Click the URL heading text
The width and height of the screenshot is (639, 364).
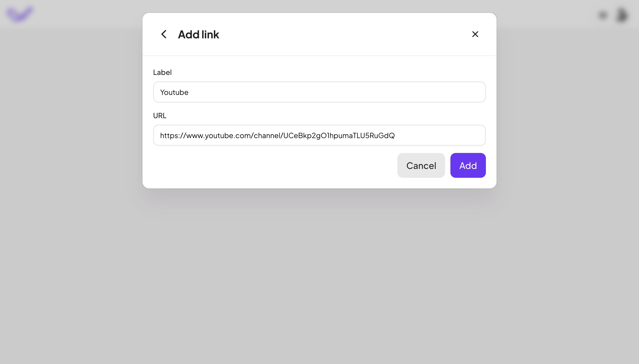tap(160, 115)
